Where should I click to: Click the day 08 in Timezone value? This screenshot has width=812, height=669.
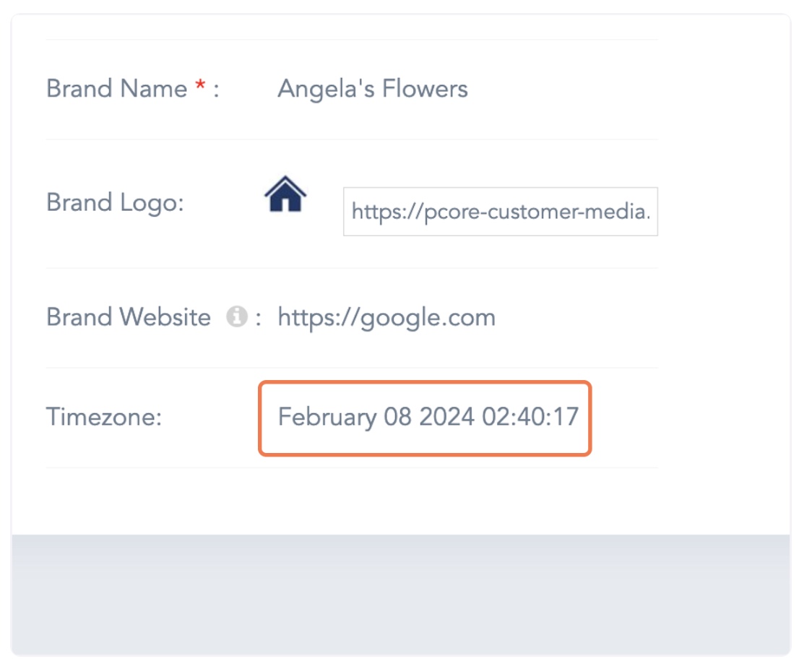tap(398, 418)
